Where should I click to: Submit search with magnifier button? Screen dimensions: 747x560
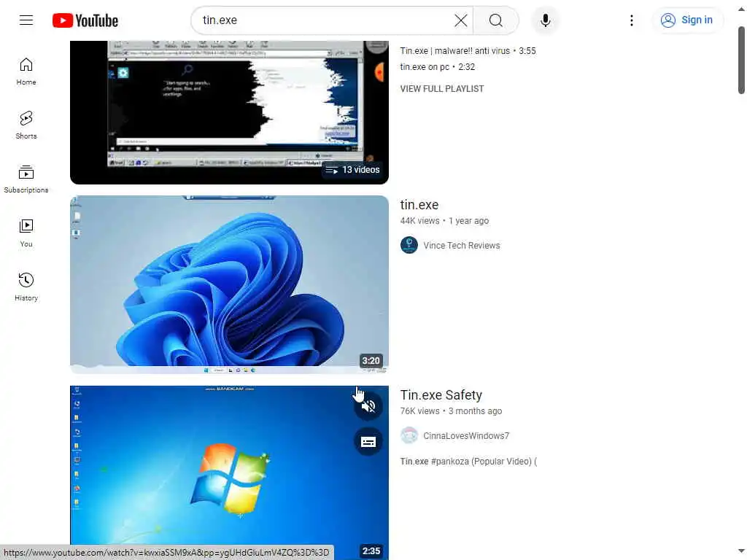click(x=496, y=20)
